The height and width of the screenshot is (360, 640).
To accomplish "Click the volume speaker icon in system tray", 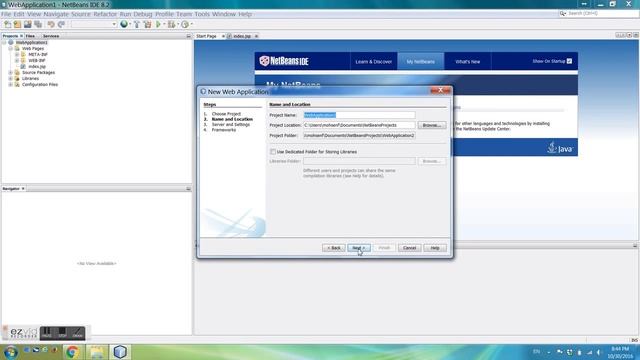I will coord(599,352).
